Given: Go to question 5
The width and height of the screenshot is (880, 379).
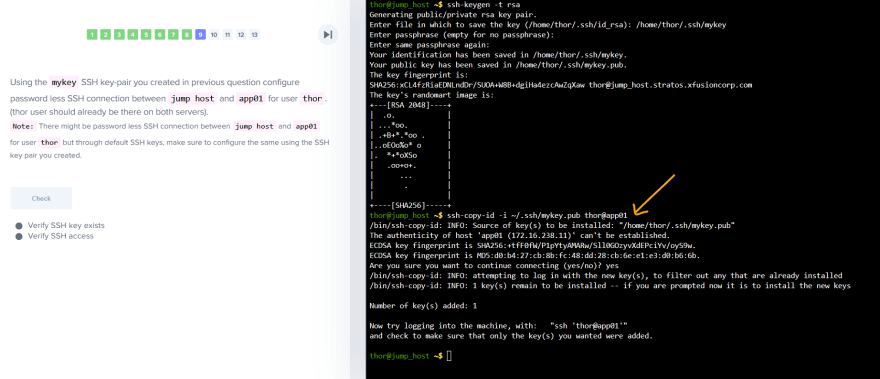Looking at the screenshot, I should pos(146,35).
